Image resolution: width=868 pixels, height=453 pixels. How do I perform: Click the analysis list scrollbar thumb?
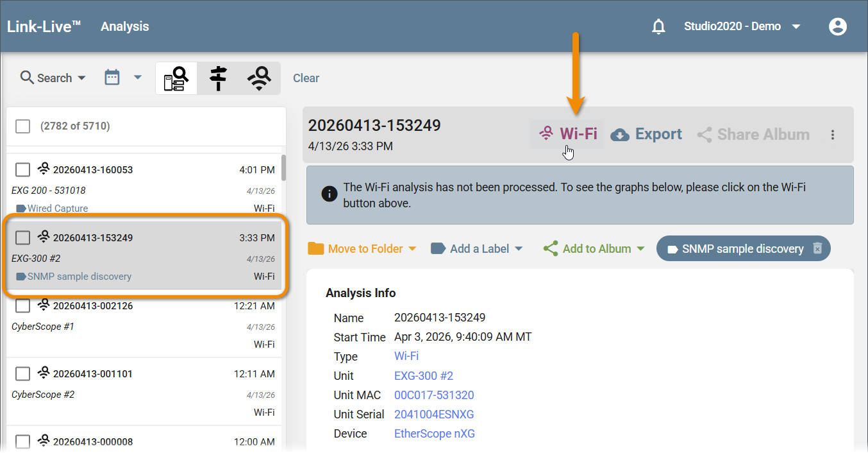point(283,167)
